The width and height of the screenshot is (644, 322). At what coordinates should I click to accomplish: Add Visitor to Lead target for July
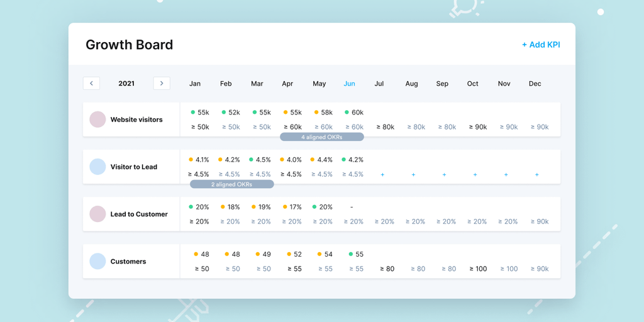(382, 175)
